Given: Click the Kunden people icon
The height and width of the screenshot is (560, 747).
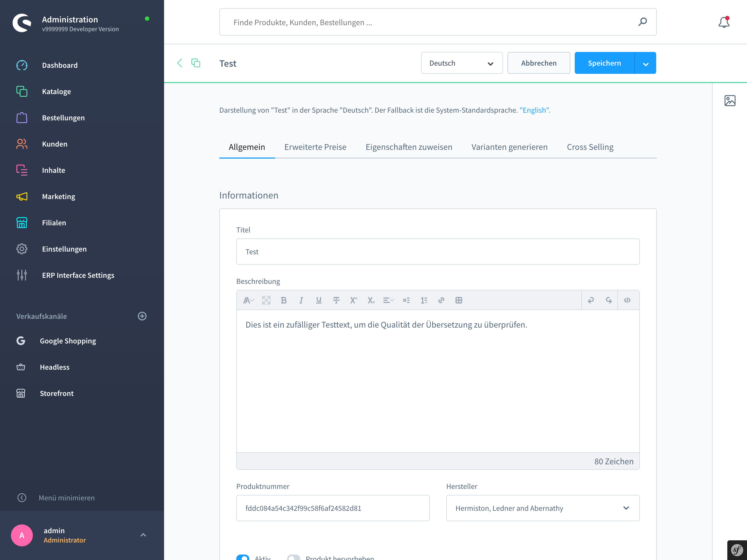Looking at the screenshot, I should (22, 144).
